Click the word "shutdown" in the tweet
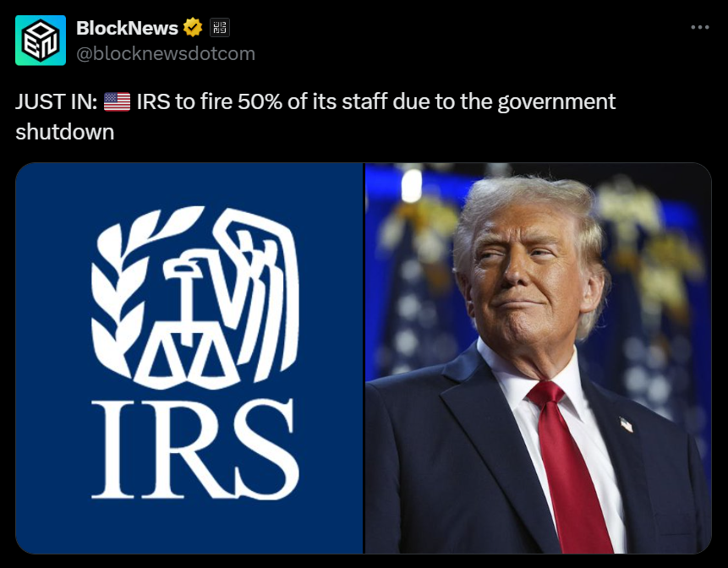 point(64,132)
